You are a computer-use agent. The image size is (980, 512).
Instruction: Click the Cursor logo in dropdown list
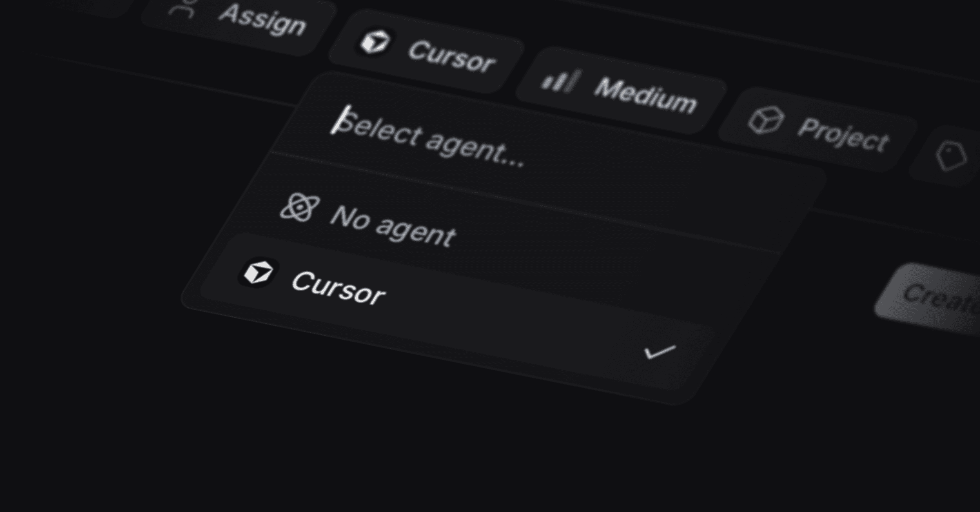point(258,272)
